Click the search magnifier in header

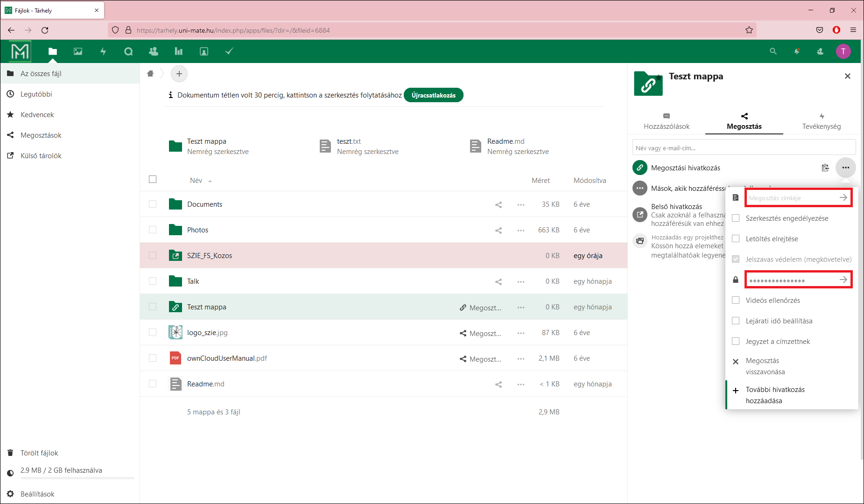pos(773,51)
